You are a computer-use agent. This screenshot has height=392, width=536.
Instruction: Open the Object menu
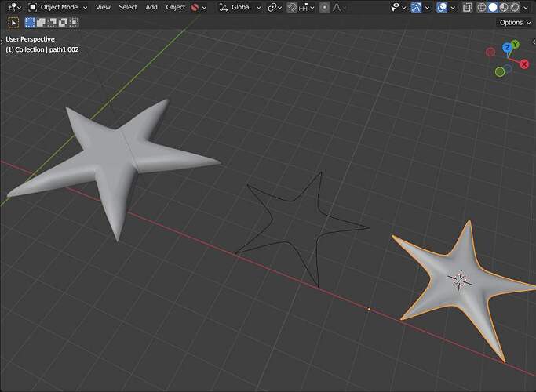(175, 7)
